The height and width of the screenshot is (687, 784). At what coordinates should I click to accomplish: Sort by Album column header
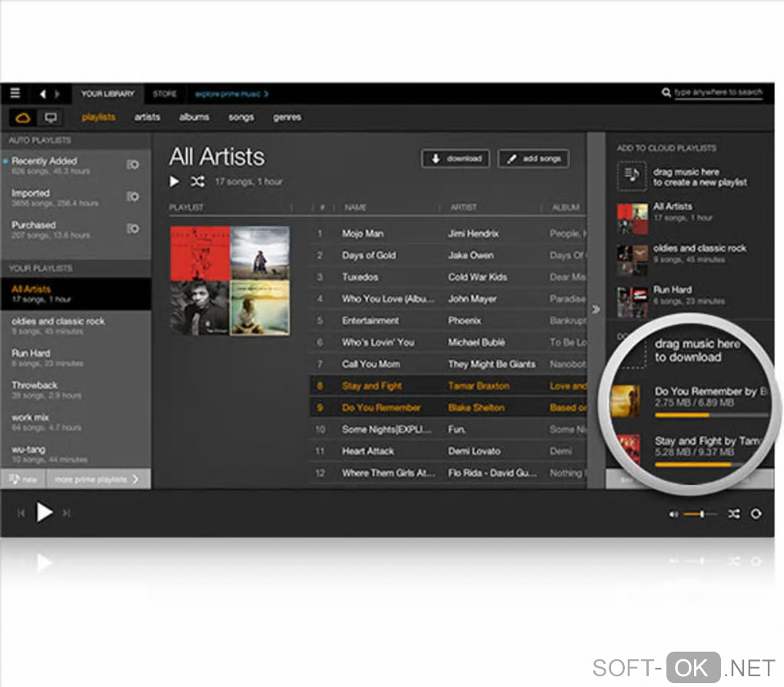(566, 207)
